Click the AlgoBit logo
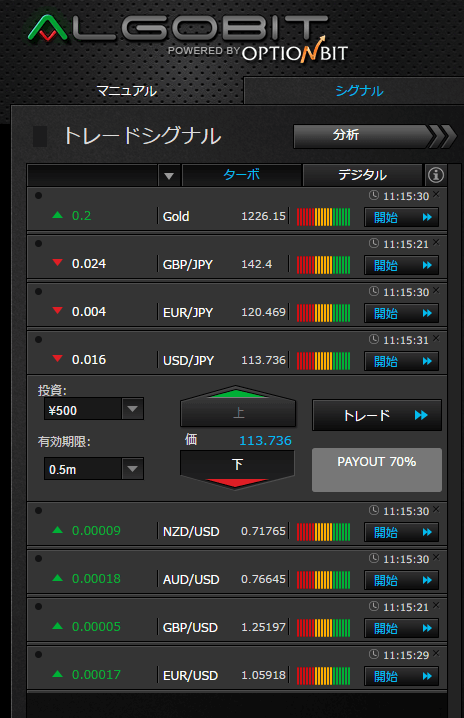The width and height of the screenshot is (464, 718). [188, 38]
